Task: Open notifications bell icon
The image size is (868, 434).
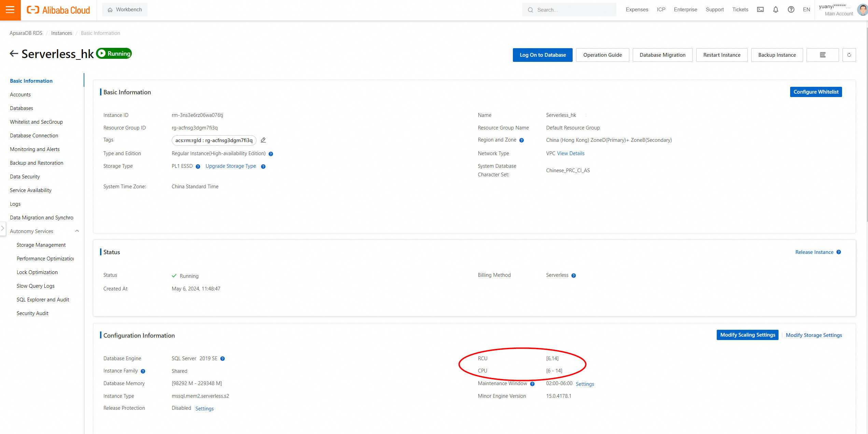Action: (775, 10)
